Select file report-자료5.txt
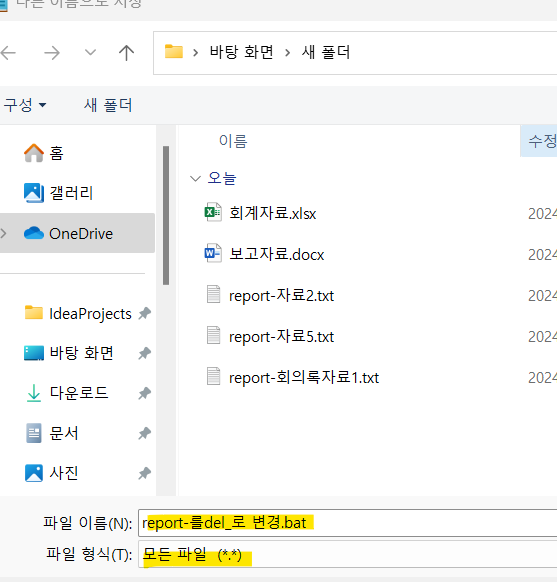 click(x=281, y=337)
